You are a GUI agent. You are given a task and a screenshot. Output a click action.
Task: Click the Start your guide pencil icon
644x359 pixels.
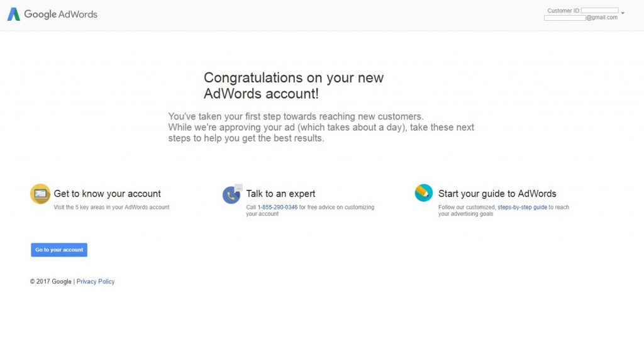tap(424, 193)
